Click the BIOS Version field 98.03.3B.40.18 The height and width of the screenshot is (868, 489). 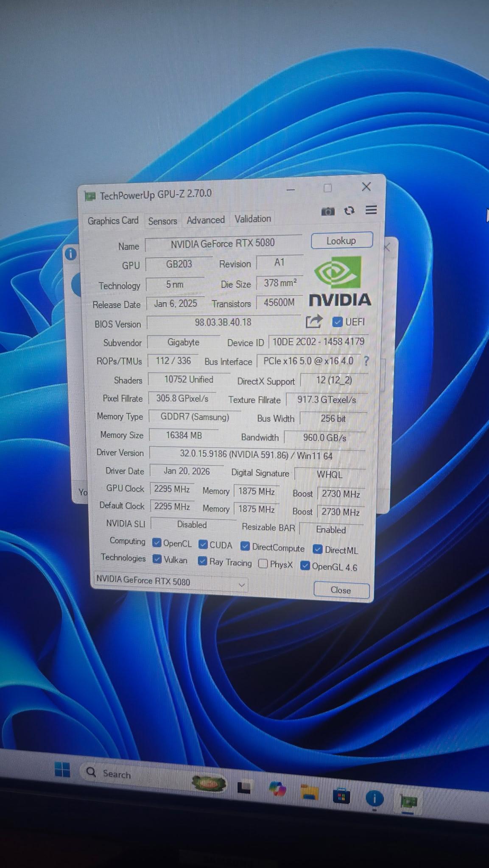tap(224, 323)
